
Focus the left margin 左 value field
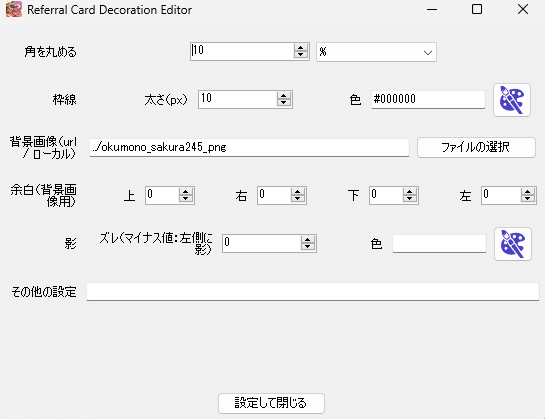(501, 195)
